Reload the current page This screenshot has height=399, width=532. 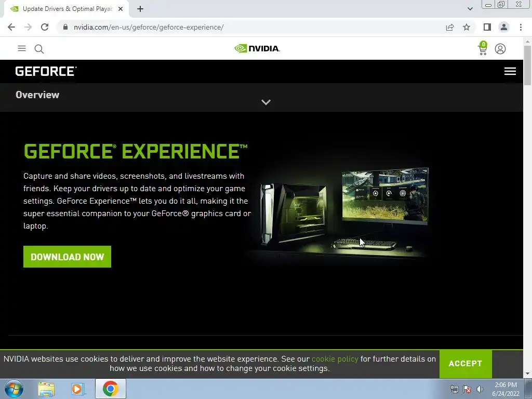45,27
